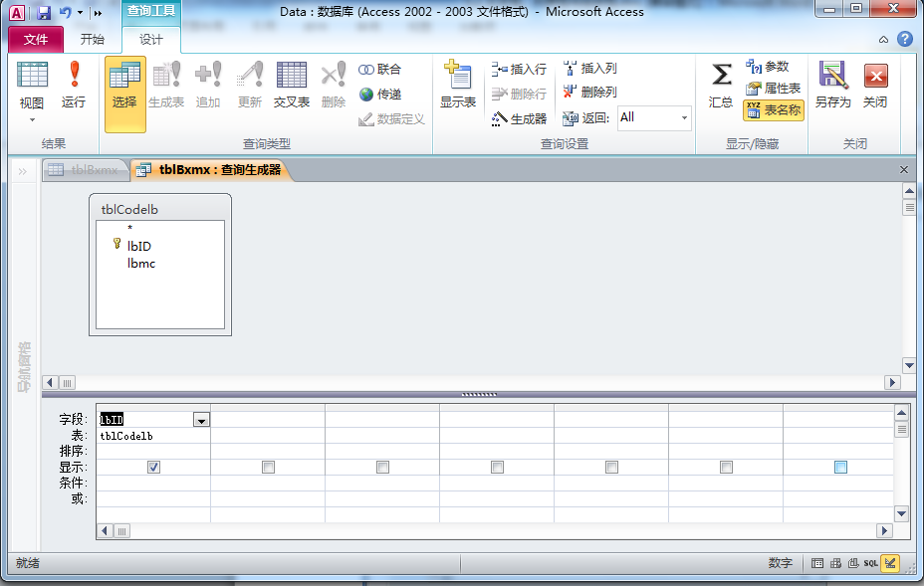Uncheck Show box for lbID column
The height and width of the screenshot is (586, 924).
click(x=153, y=467)
